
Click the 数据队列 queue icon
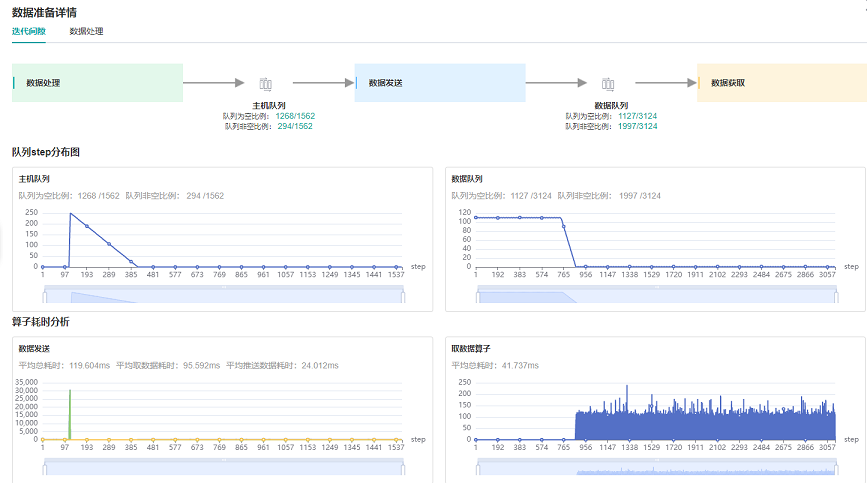[608, 85]
